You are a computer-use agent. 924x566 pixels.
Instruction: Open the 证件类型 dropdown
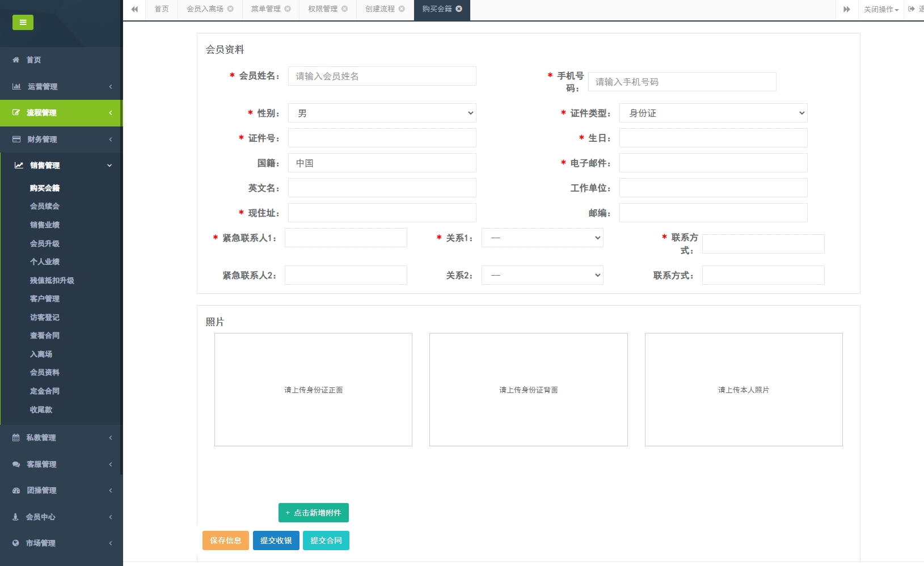tap(713, 113)
